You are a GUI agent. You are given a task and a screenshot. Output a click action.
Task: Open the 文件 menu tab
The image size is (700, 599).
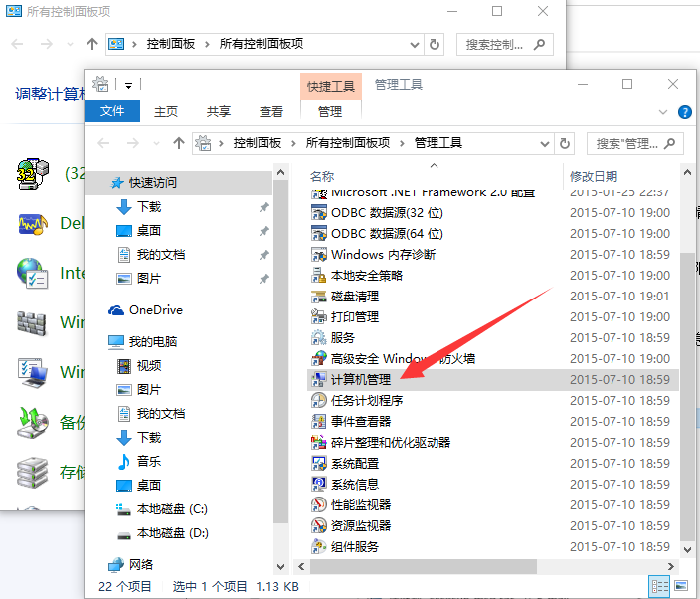pos(112,111)
